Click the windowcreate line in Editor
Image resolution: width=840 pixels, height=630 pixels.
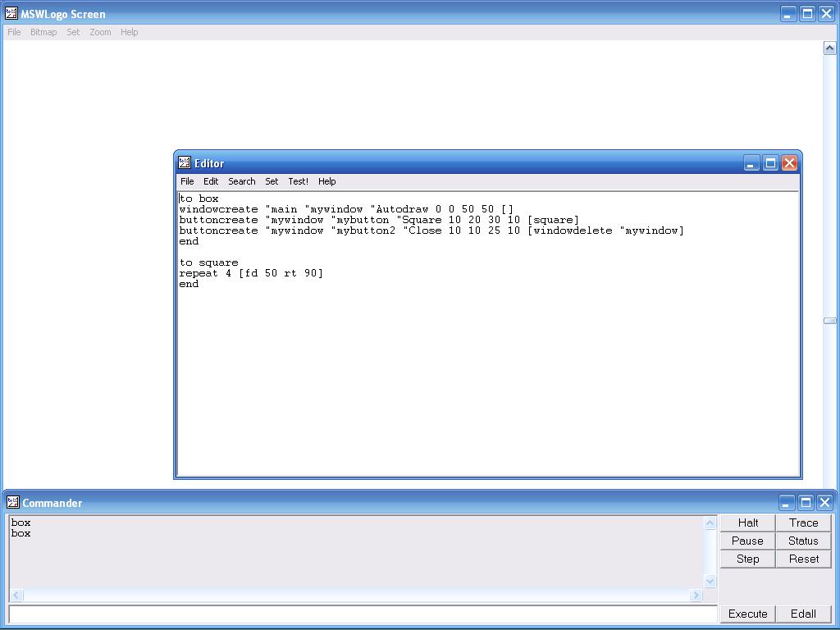347,209
